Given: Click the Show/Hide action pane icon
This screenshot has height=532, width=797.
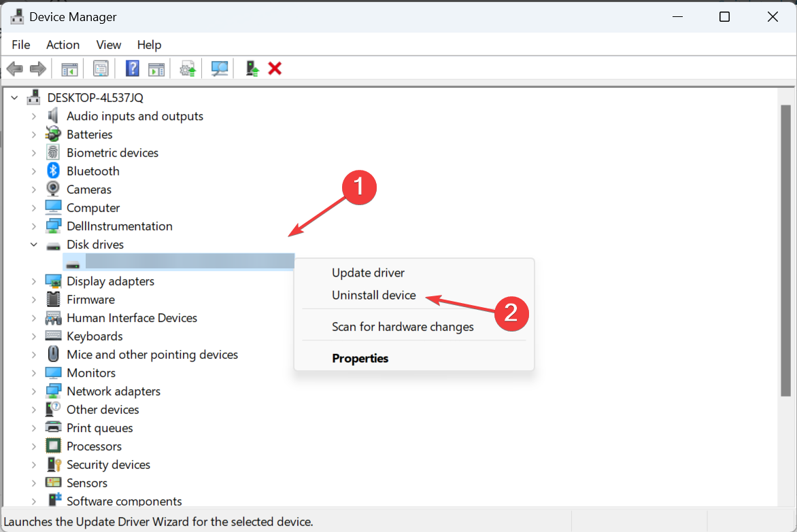Looking at the screenshot, I should click(x=156, y=69).
